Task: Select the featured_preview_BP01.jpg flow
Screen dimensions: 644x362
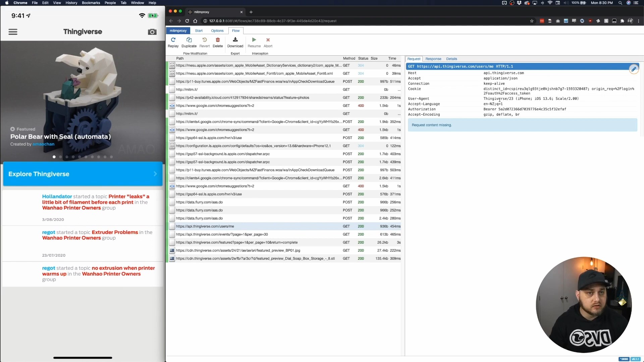Action: pos(284,250)
